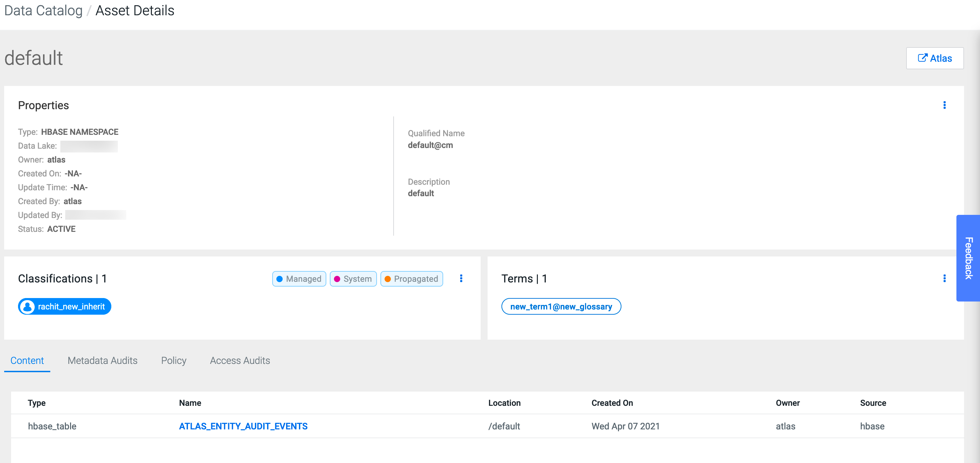
Task: Toggle the System classification filter
Action: (357, 279)
